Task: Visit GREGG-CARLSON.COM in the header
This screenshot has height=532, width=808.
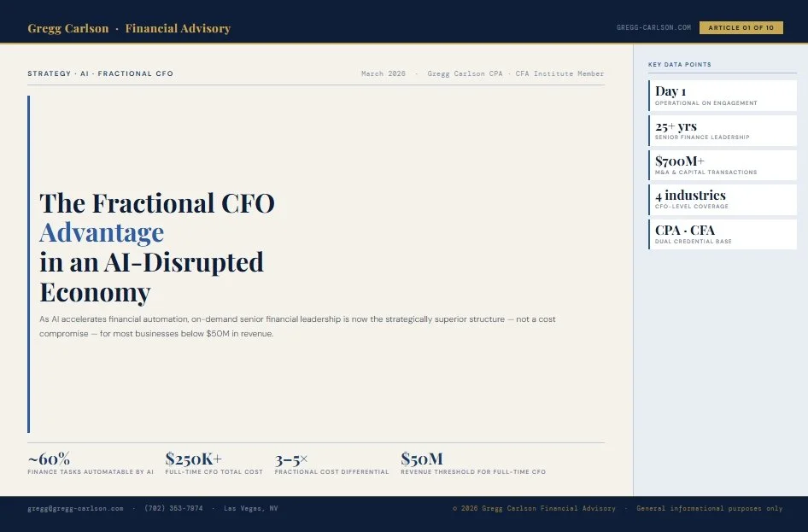Action: click(653, 27)
